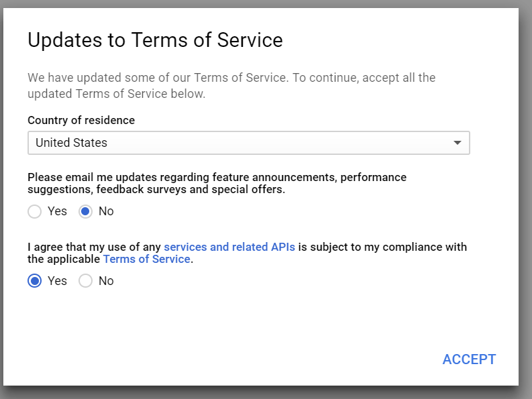Open the Country of residence dropdown
This screenshot has width=532, height=399.
(248, 143)
